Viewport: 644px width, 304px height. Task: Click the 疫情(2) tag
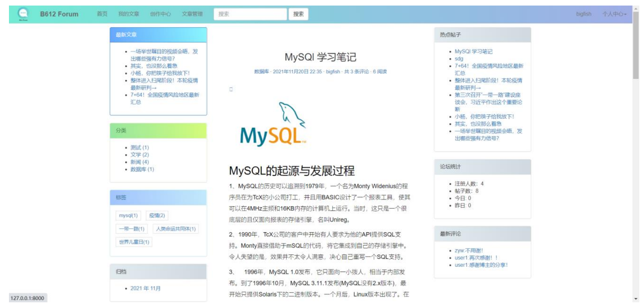pos(157,216)
